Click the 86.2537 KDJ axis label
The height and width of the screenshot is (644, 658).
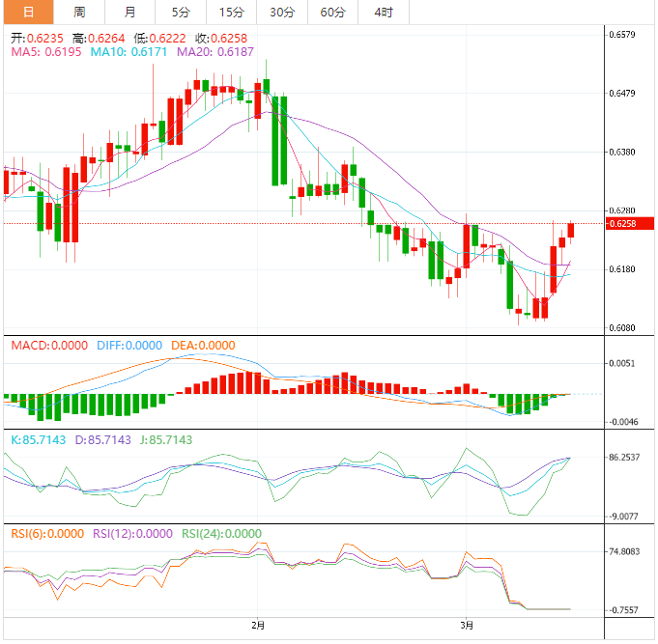point(624,457)
